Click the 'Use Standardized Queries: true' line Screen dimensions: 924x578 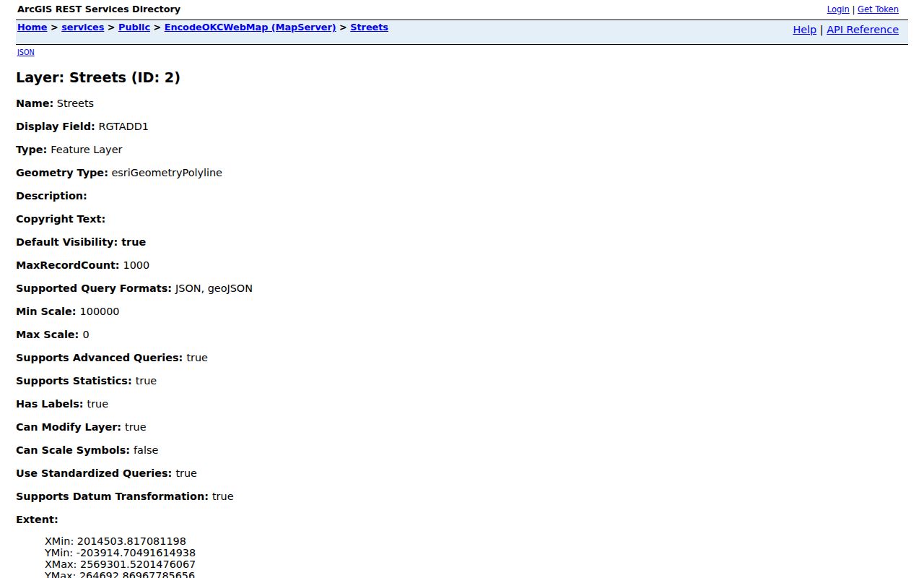coord(106,473)
